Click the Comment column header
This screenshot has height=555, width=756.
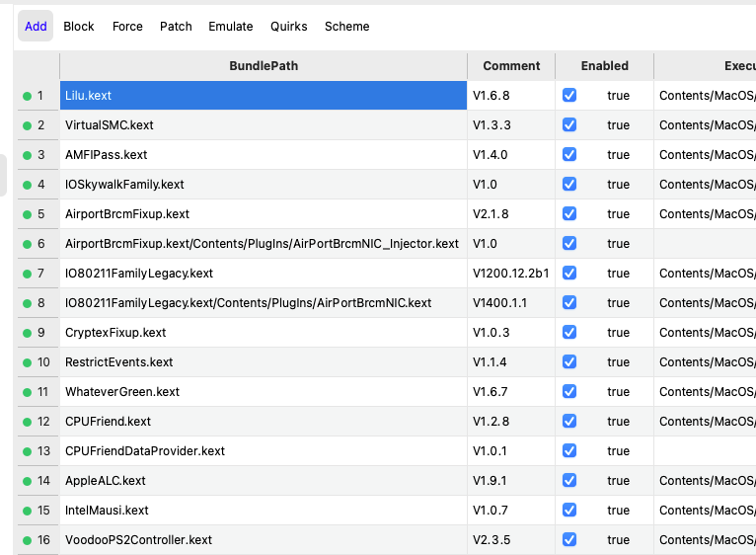pyautogui.click(x=511, y=66)
